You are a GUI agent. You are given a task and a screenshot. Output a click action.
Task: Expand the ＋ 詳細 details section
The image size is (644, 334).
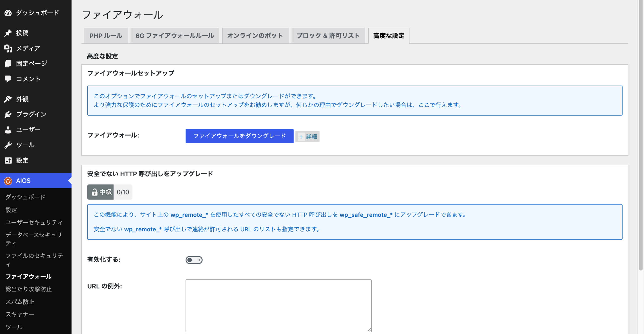pyautogui.click(x=307, y=137)
